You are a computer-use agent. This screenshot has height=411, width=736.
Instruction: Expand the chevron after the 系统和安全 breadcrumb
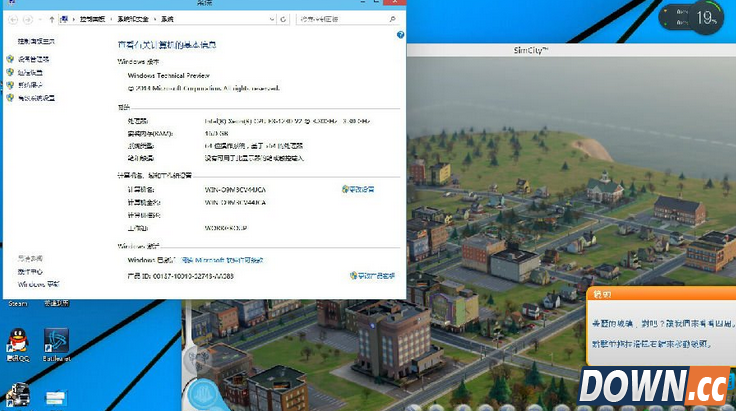[x=155, y=19]
